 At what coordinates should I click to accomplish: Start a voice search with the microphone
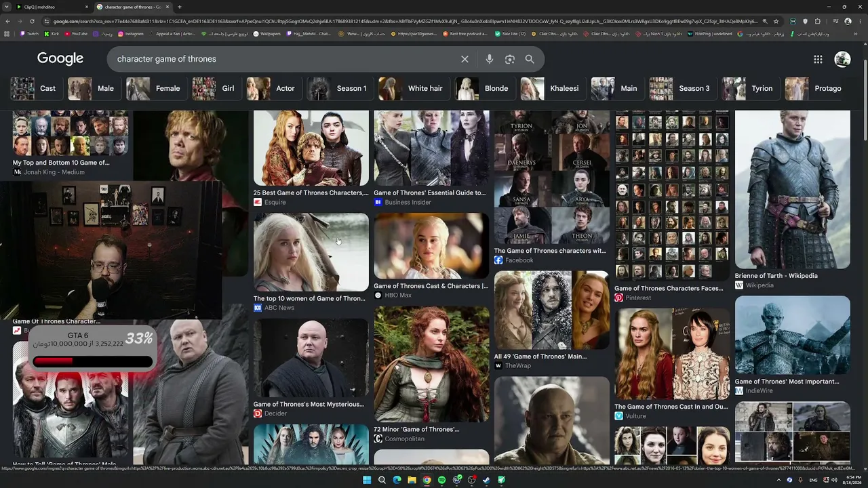pyautogui.click(x=490, y=59)
